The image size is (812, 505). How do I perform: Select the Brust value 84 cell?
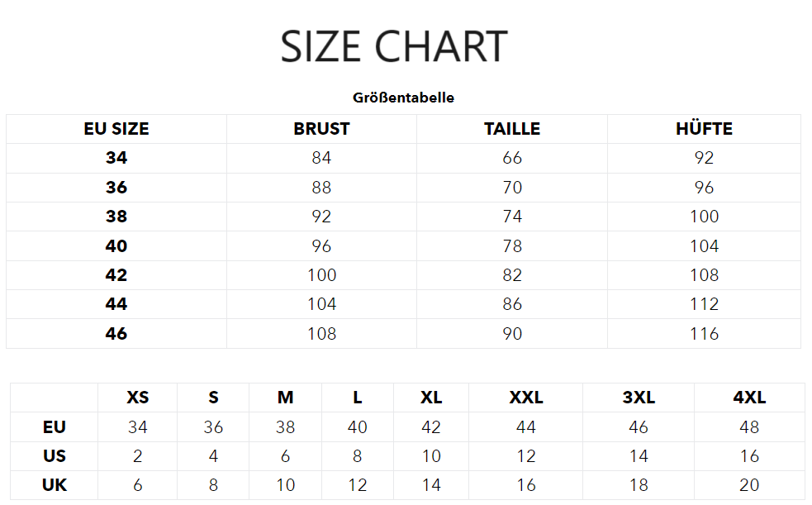pos(321,158)
